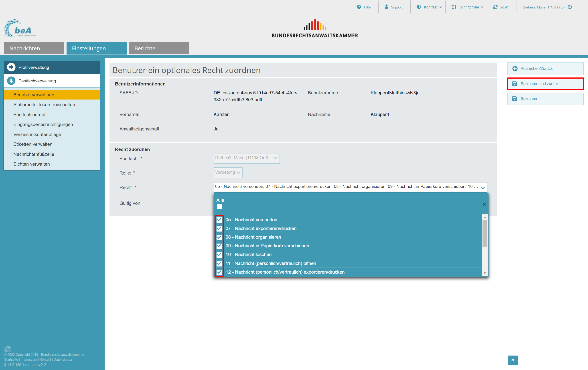Click the beA logo
This screenshot has height=370, width=588.
point(20,29)
